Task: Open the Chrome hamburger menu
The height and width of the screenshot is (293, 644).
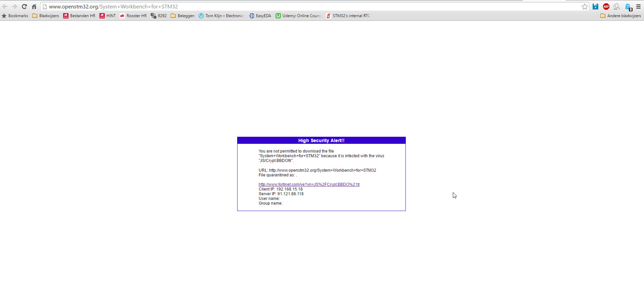Action: [x=638, y=6]
